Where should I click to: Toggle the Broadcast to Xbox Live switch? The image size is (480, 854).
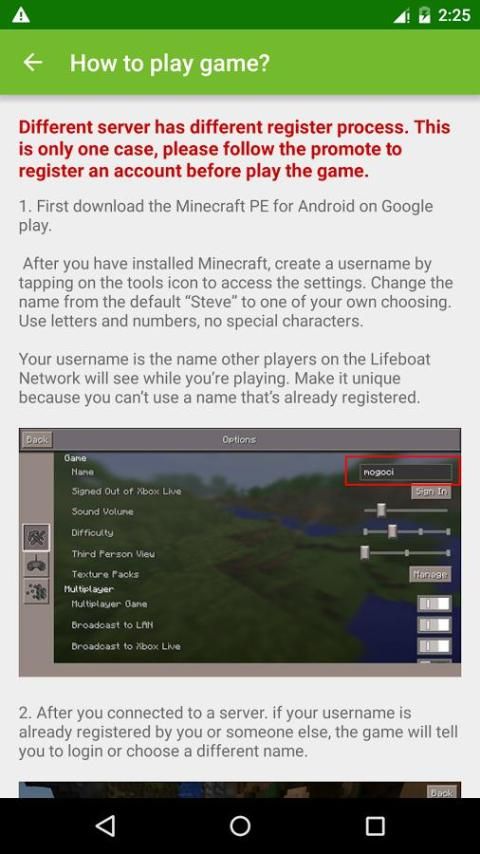pyautogui.click(x=434, y=646)
